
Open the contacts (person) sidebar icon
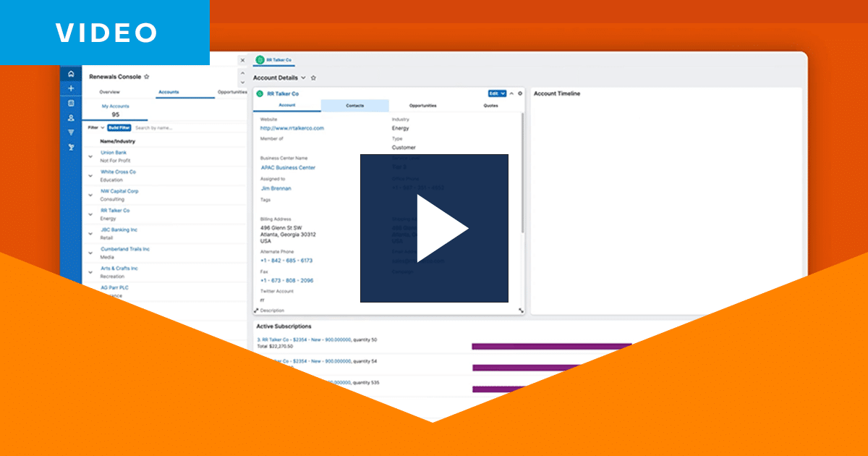71,118
